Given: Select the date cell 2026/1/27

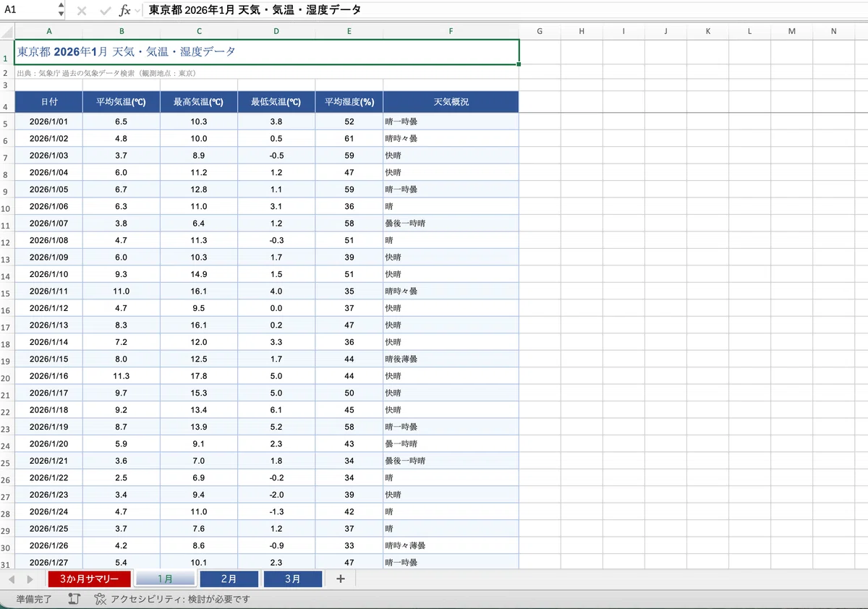Looking at the screenshot, I should [49, 563].
